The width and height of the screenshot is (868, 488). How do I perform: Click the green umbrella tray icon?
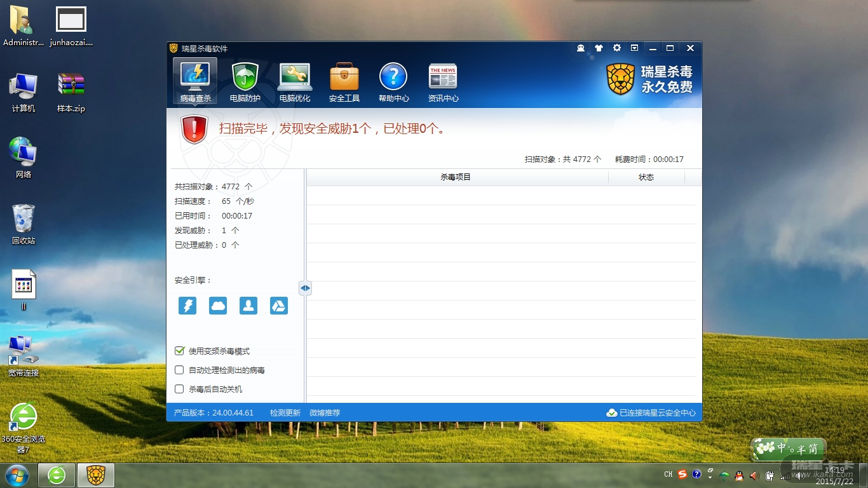(x=725, y=475)
